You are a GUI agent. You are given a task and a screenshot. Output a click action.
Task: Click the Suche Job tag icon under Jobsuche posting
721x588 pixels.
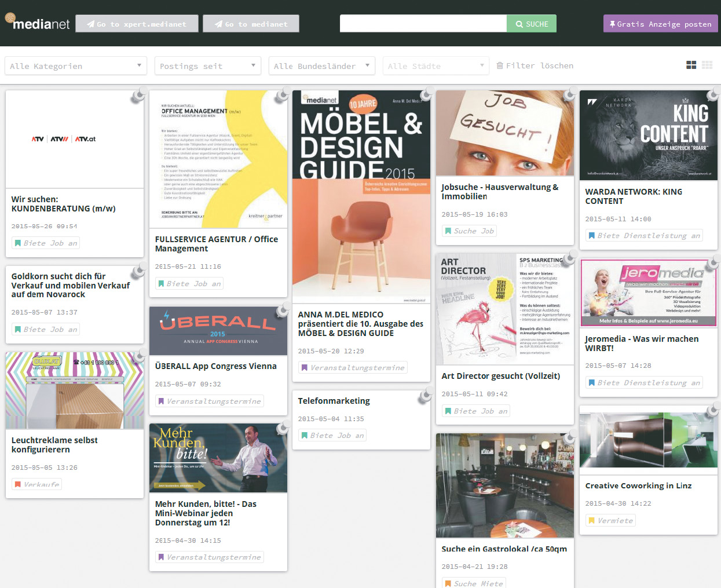[448, 231]
